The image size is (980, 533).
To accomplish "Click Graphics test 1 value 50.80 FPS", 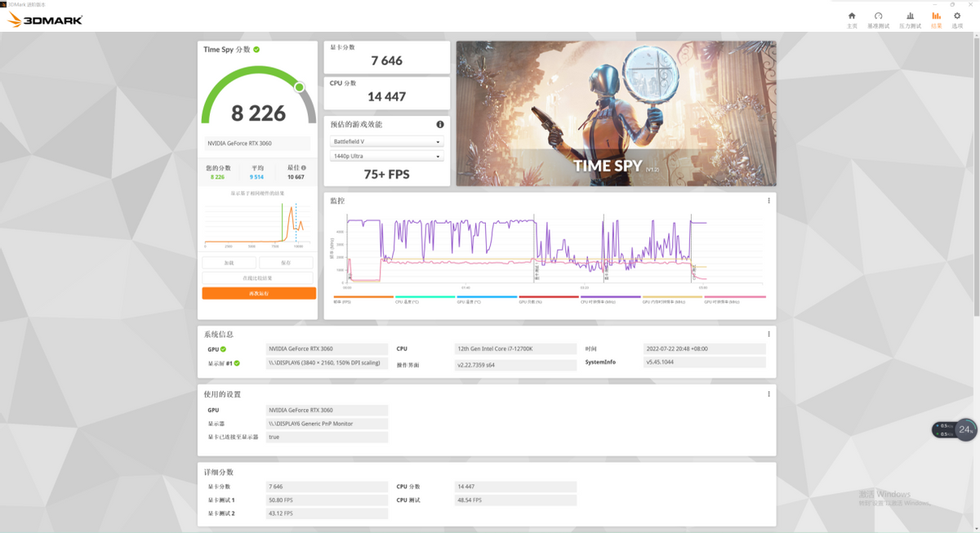I will (327, 500).
